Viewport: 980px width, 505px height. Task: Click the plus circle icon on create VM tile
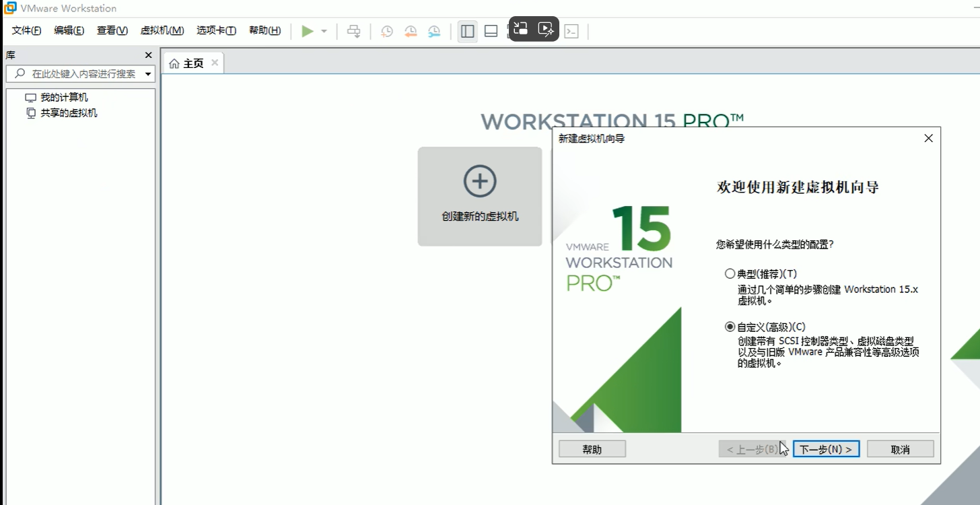480,181
